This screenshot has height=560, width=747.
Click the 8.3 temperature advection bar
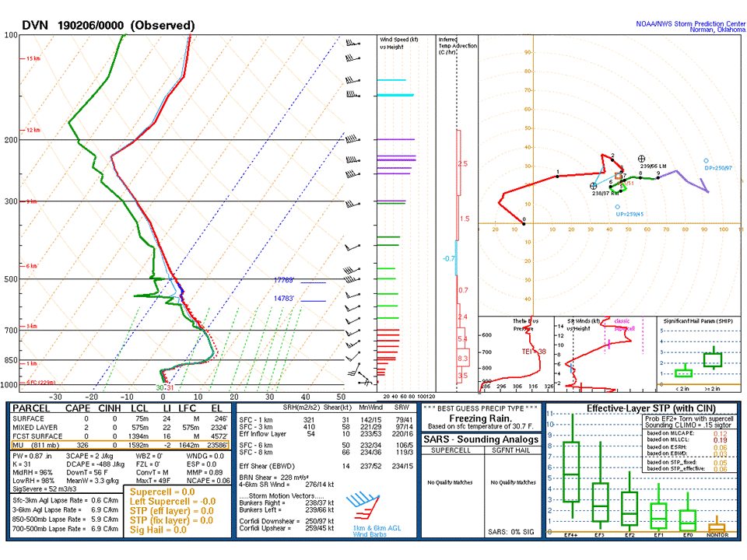[x=463, y=359]
